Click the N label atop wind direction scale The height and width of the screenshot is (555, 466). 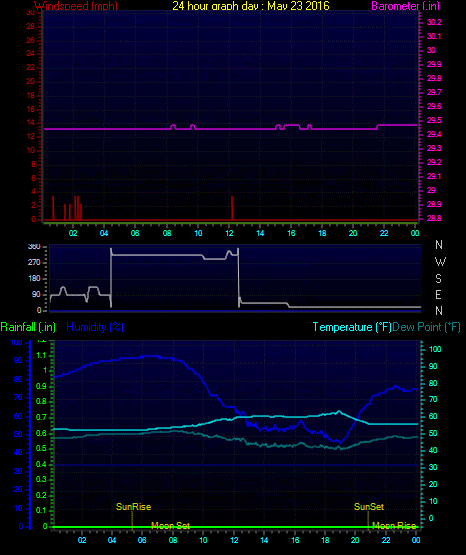[439, 245]
